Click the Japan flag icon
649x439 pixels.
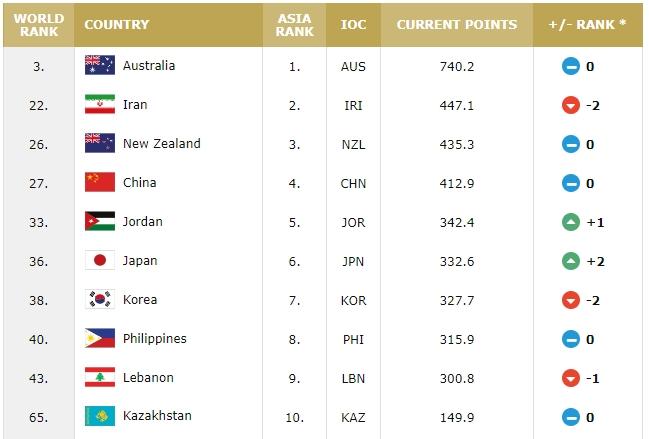[100, 261]
